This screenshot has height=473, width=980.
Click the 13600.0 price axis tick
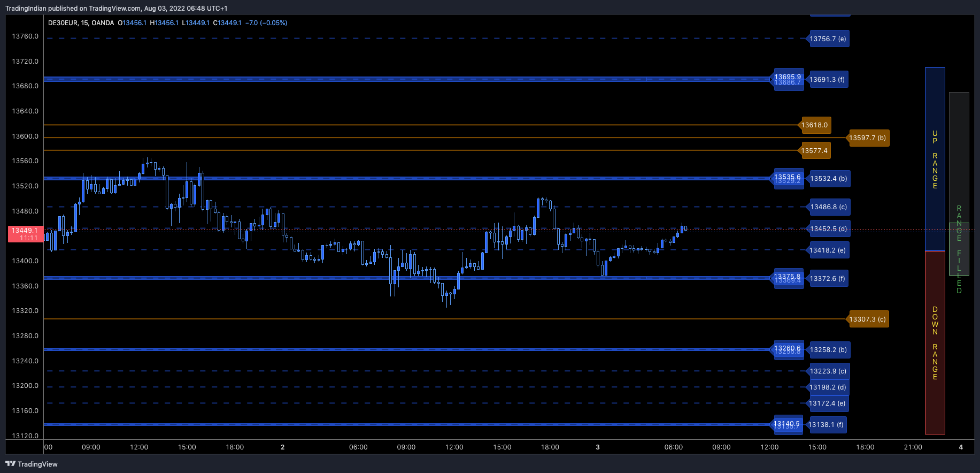tap(25, 136)
